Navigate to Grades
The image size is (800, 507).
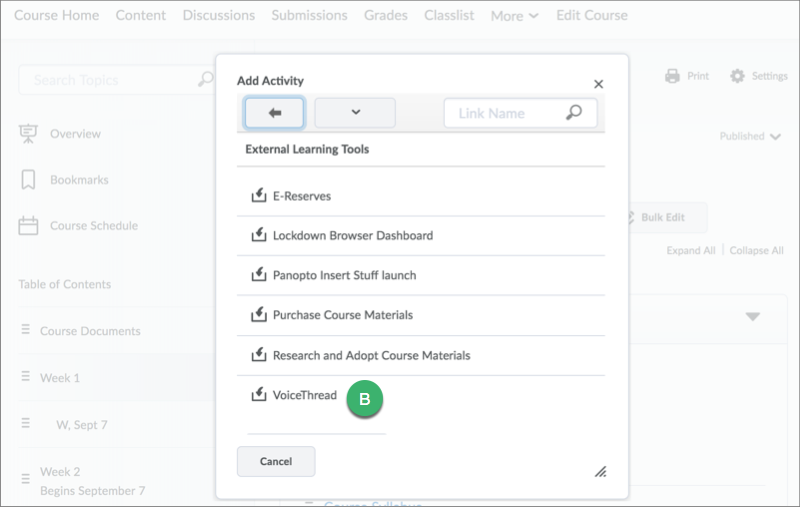pyautogui.click(x=386, y=15)
